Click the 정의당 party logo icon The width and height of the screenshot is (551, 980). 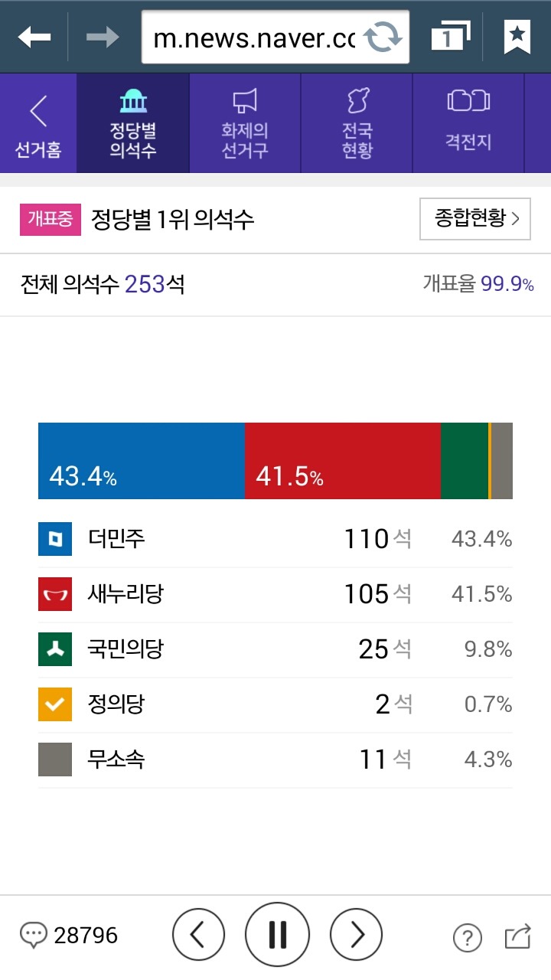tap(54, 704)
